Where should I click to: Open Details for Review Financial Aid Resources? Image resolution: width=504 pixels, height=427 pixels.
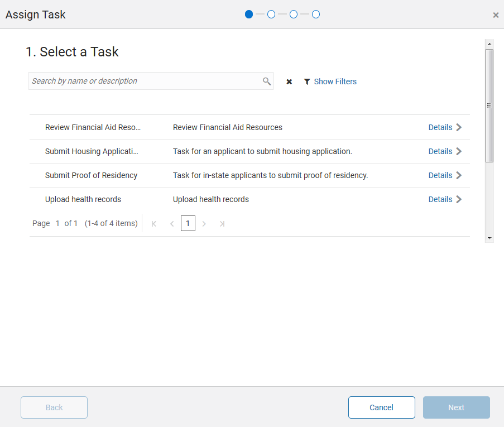tap(440, 127)
